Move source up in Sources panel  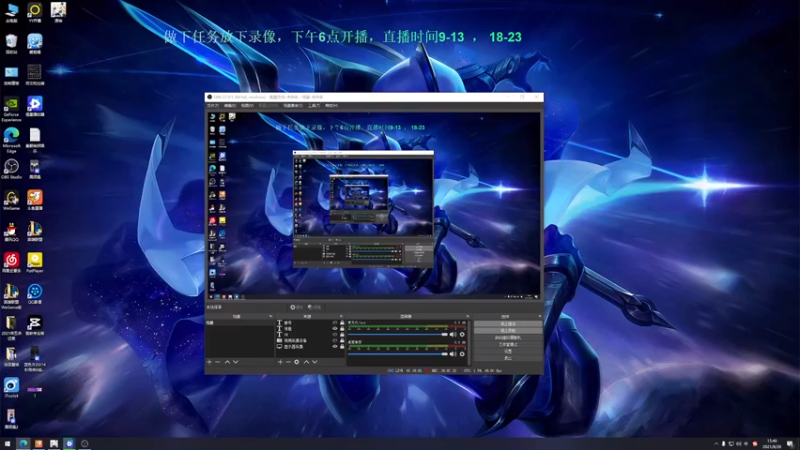point(306,362)
